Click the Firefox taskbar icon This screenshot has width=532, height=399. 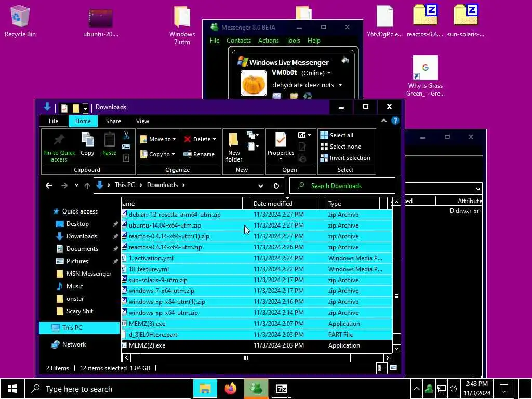(x=231, y=389)
